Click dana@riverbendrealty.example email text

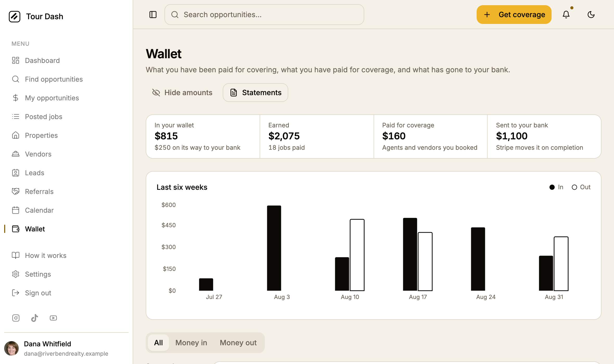coord(66,354)
